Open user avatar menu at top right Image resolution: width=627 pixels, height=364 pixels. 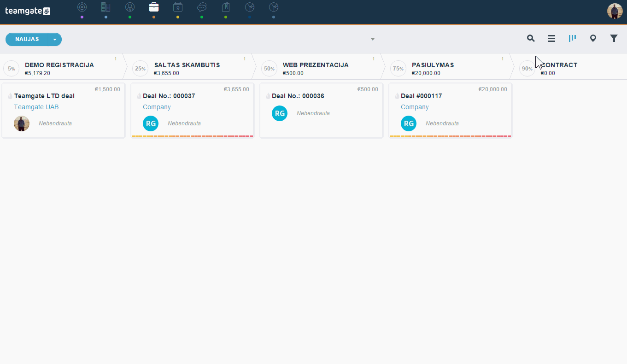(615, 11)
